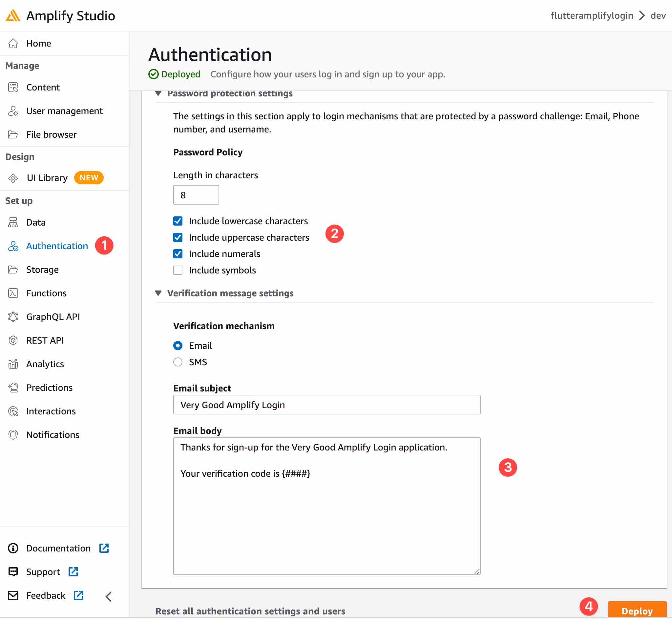Click the Email subject input field
672x619 pixels.
[x=327, y=405]
